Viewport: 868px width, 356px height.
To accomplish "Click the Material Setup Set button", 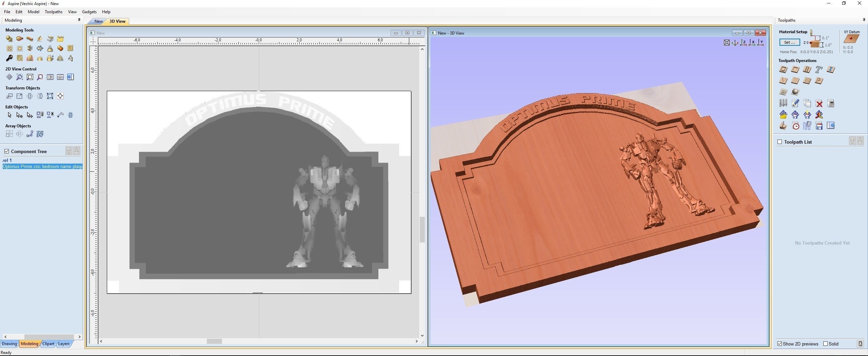I will pyautogui.click(x=789, y=42).
